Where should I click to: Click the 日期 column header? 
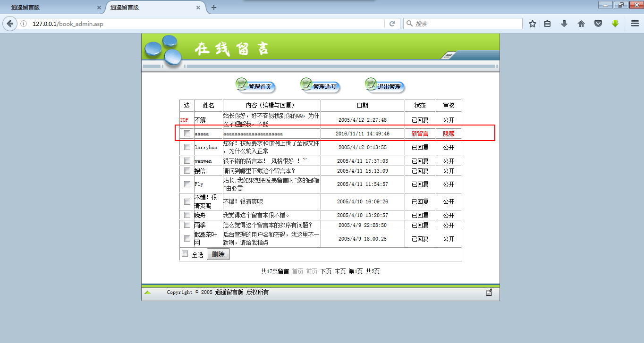(x=363, y=105)
